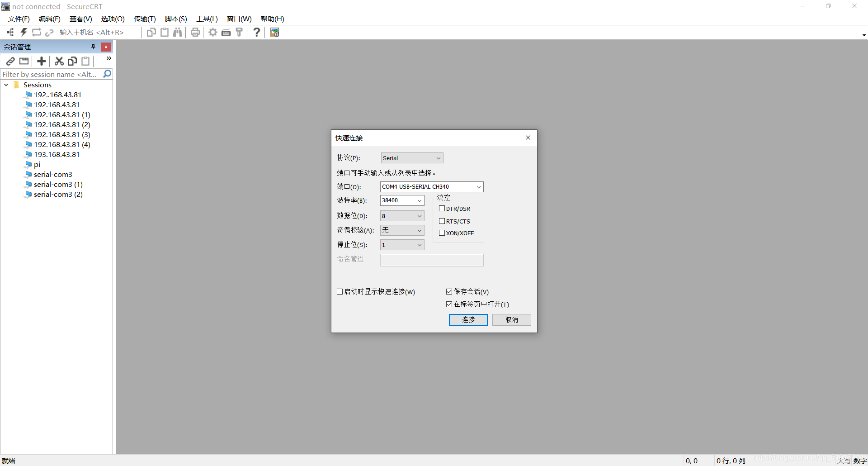
Task: Click the Cancel button in dialog
Action: (511, 320)
